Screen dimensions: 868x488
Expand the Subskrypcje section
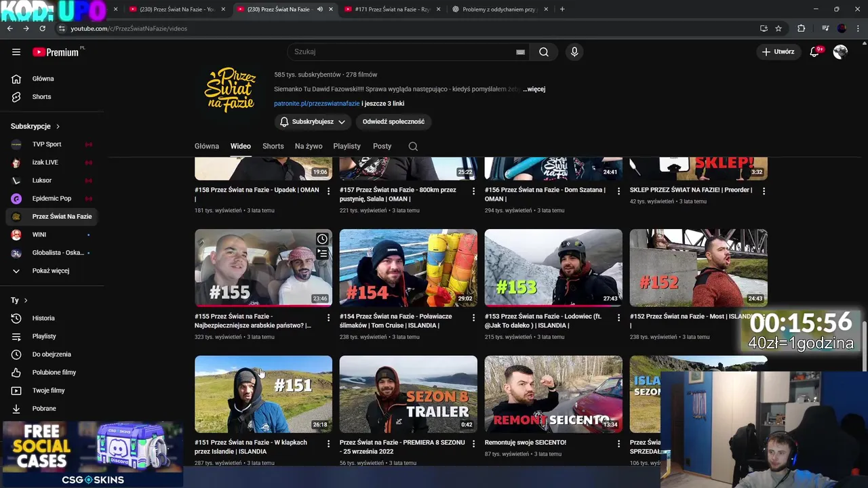click(x=35, y=126)
